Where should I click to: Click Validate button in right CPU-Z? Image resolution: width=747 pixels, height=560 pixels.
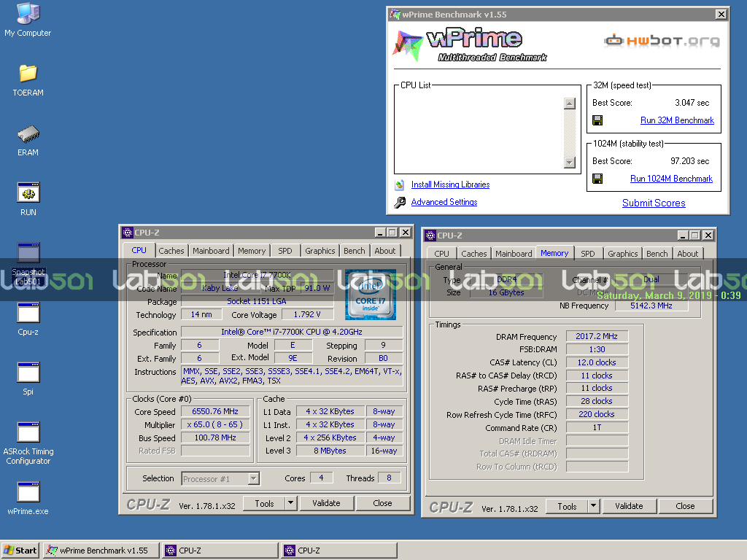pos(629,506)
